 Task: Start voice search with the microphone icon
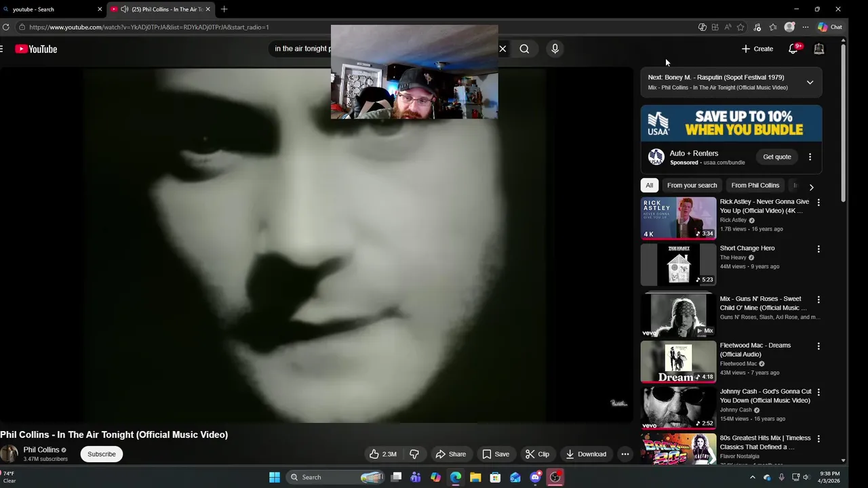pos(555,49)
